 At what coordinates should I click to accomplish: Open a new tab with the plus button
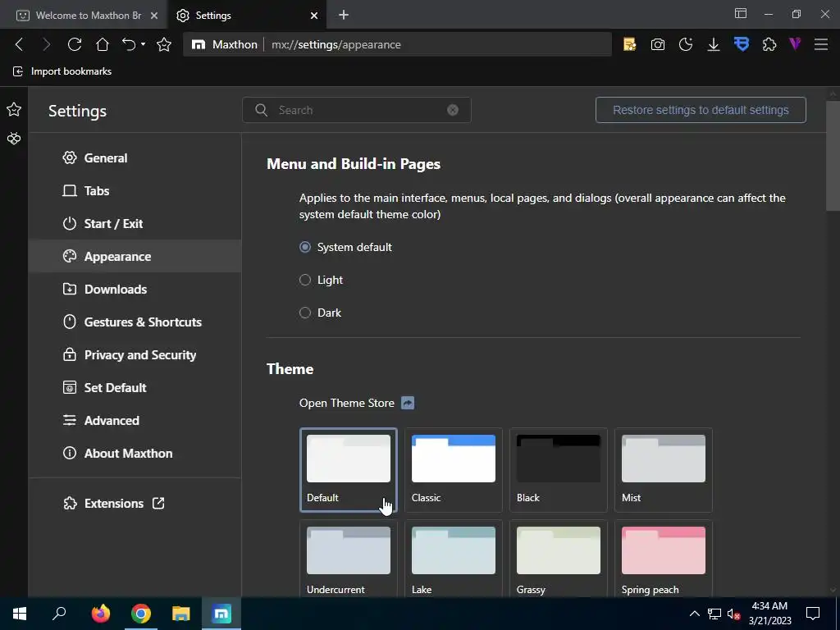pos(344,15)
